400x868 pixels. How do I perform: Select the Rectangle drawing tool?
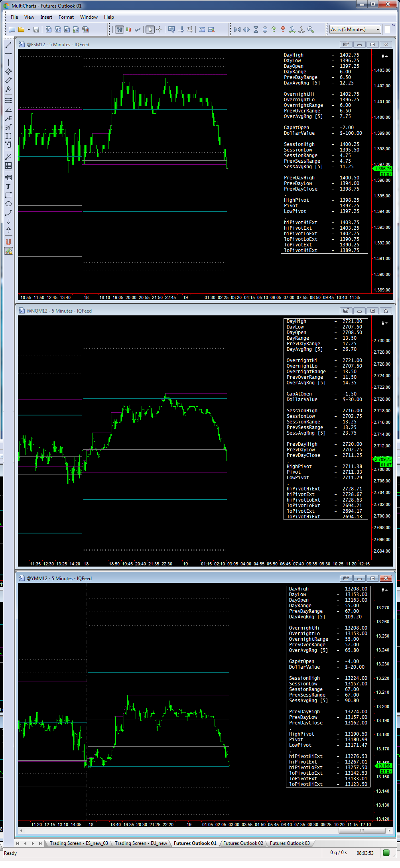8,195
